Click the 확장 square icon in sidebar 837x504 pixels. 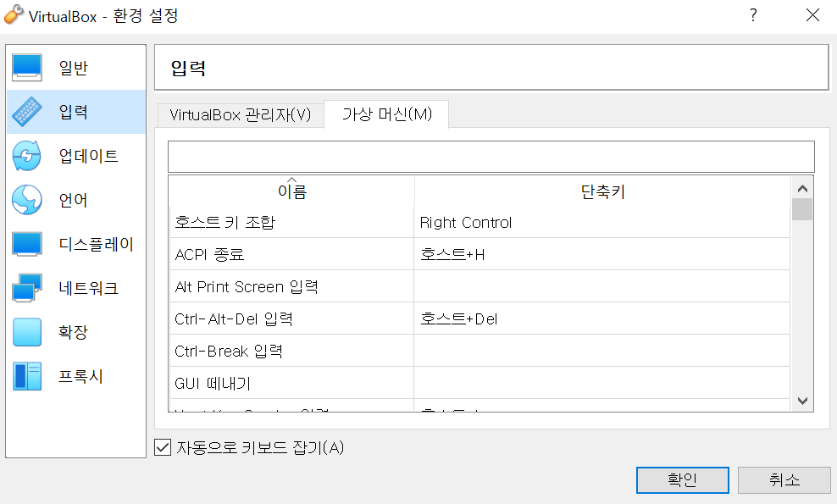(x=27, y=332)
